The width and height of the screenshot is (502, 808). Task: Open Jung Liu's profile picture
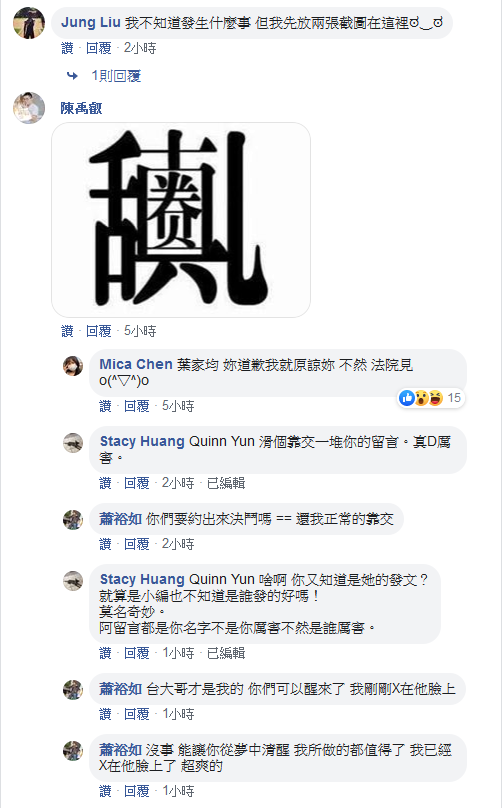click(29, 23)
